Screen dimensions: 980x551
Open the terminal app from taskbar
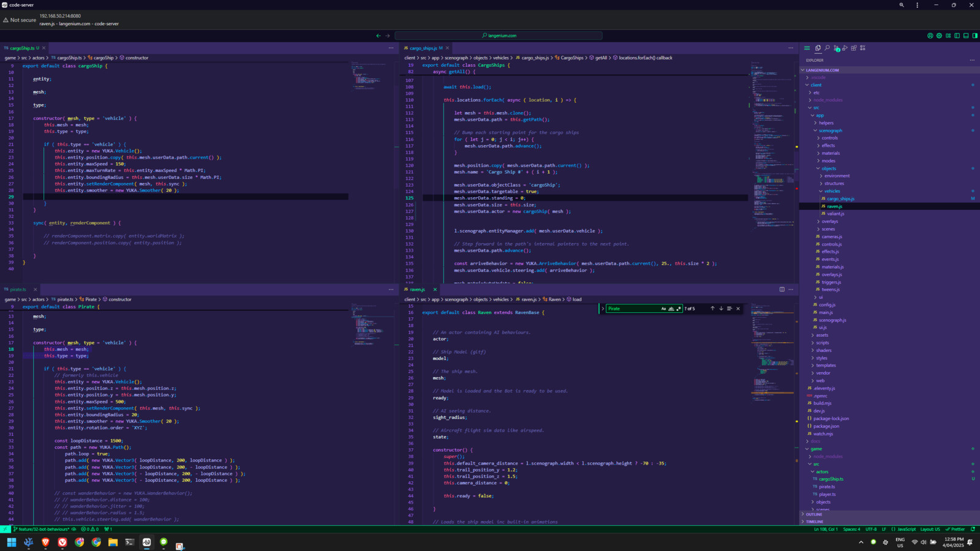pyautogui.click(x=130, y=542)
